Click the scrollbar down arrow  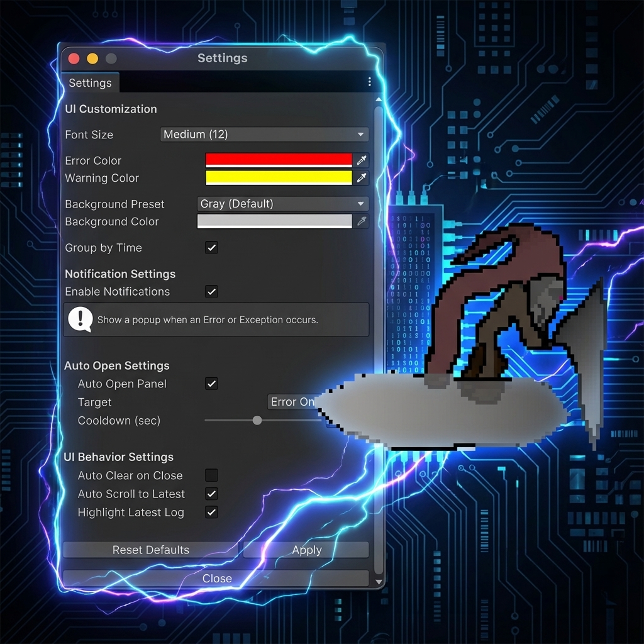coord(379,582)
